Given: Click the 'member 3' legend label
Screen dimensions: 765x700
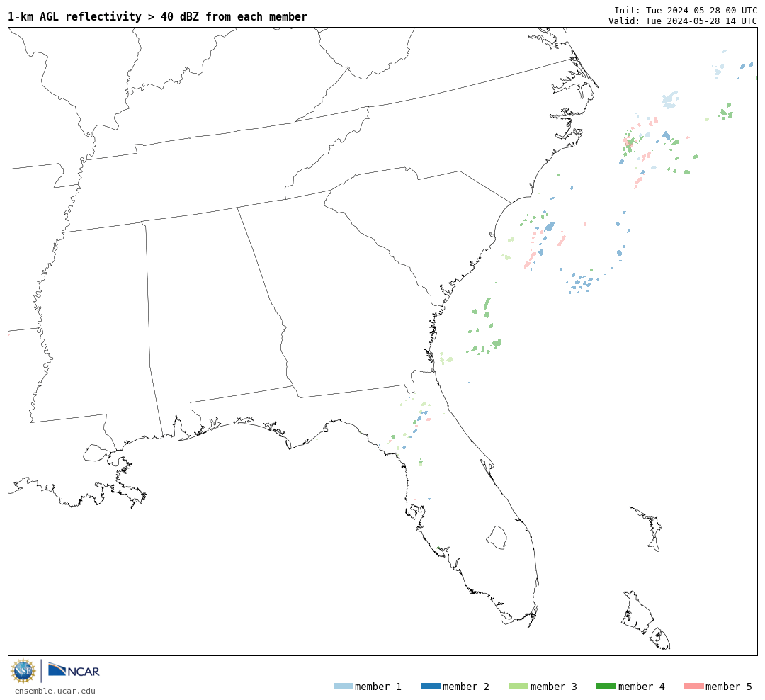Looking at the screenshot, I should [554, 687].
